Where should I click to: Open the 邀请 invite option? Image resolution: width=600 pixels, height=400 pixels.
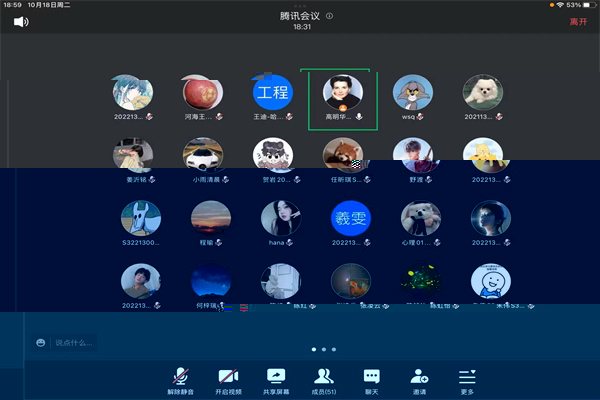[419, 381]
